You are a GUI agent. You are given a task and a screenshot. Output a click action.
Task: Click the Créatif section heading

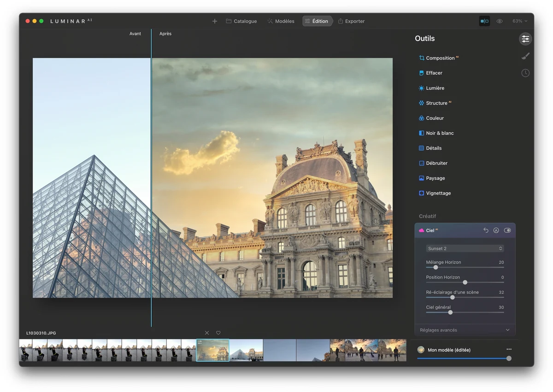427,216
